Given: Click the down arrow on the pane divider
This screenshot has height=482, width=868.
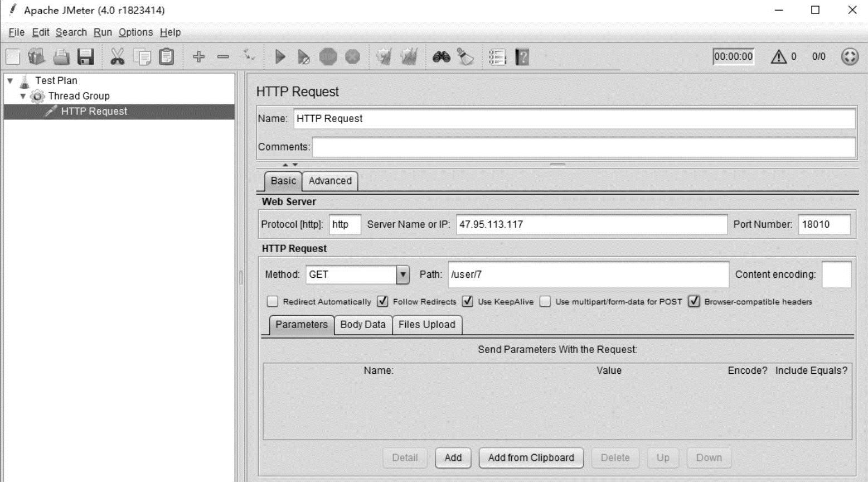Looking at the screenshot, I should (295, 165).
